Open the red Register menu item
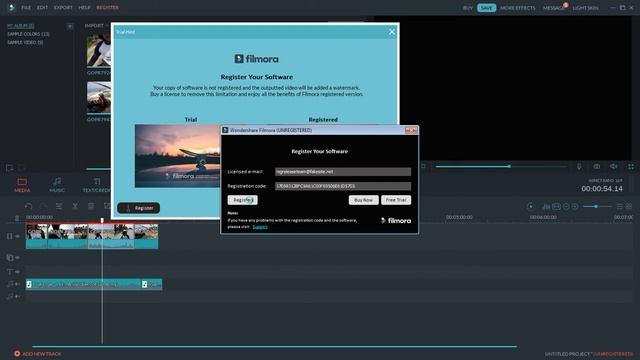Image resolution: width=640 pixels, height=360 pixels. click(107, 7)
